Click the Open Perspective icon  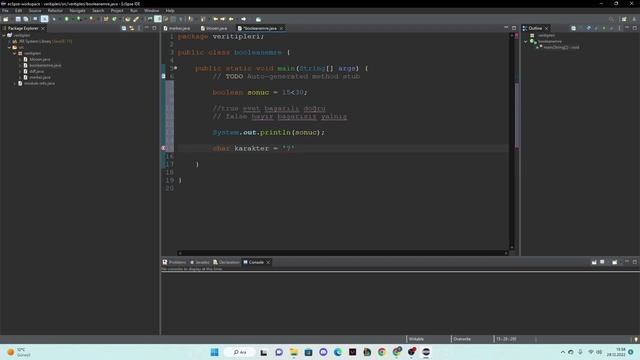(x=624, y=19)
